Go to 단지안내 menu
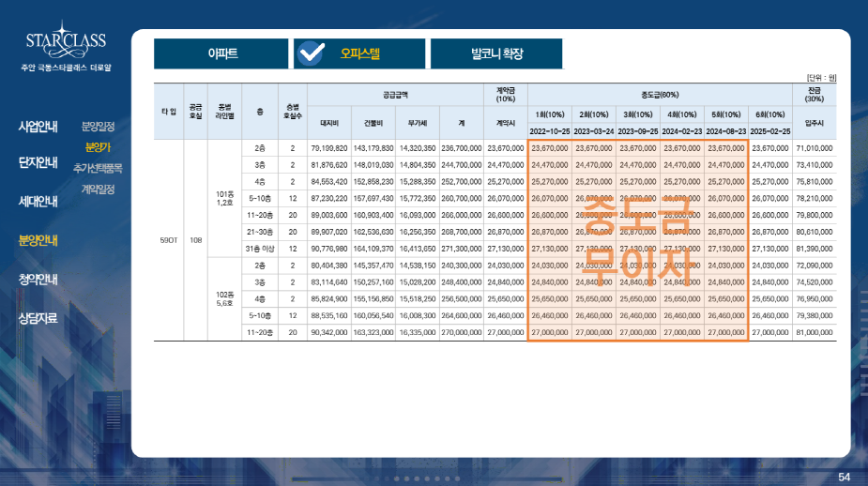868x486 pixels. [x=38, y=162]
